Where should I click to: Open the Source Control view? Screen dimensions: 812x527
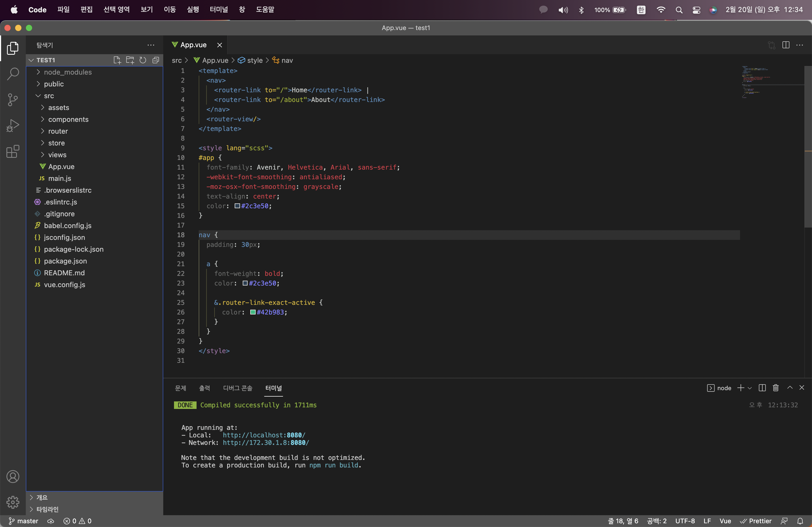[x=13, y=100]
